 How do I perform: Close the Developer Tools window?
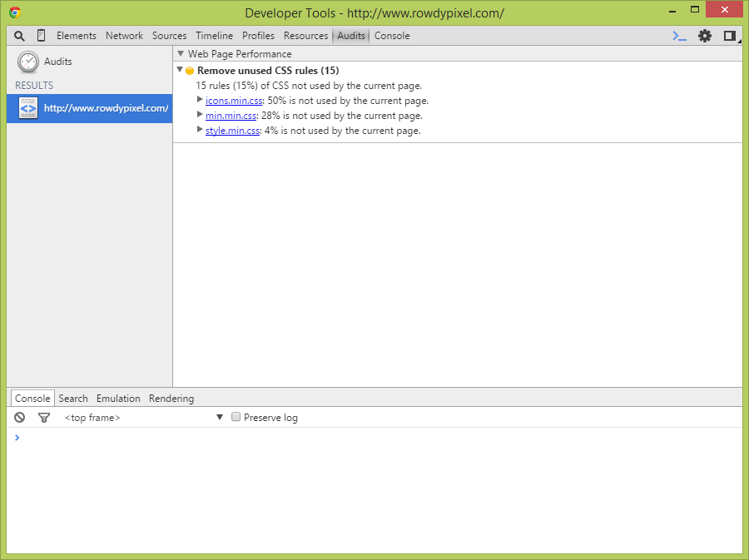pyautogui.click(x=725, y=9)
